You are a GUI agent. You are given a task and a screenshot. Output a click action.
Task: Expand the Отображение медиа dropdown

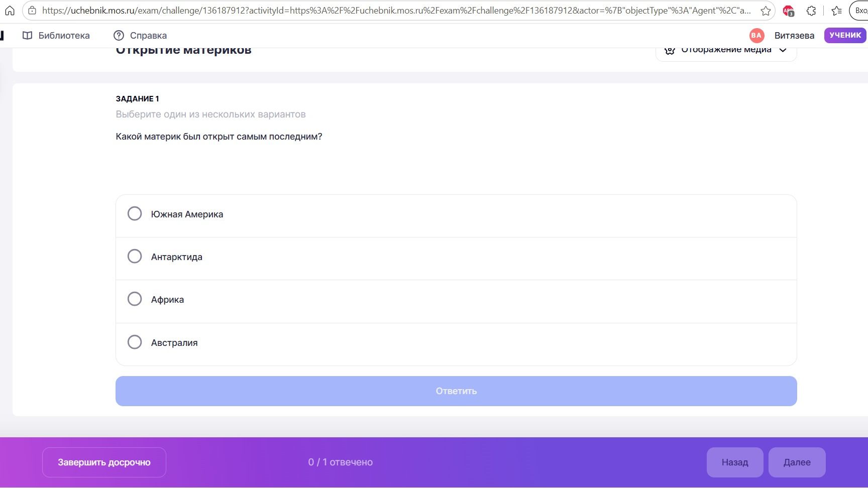(726, 51)
